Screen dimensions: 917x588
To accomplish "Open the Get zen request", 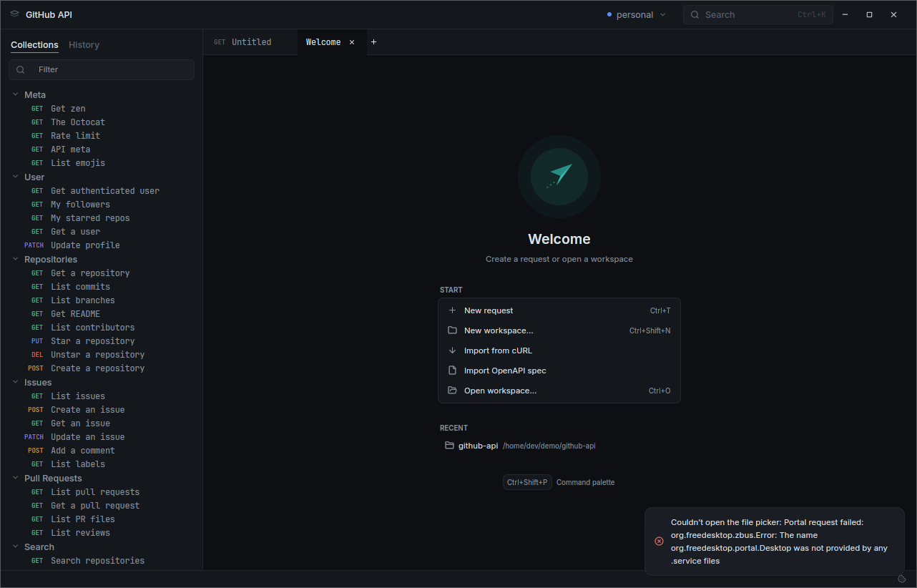I will 102,109.
